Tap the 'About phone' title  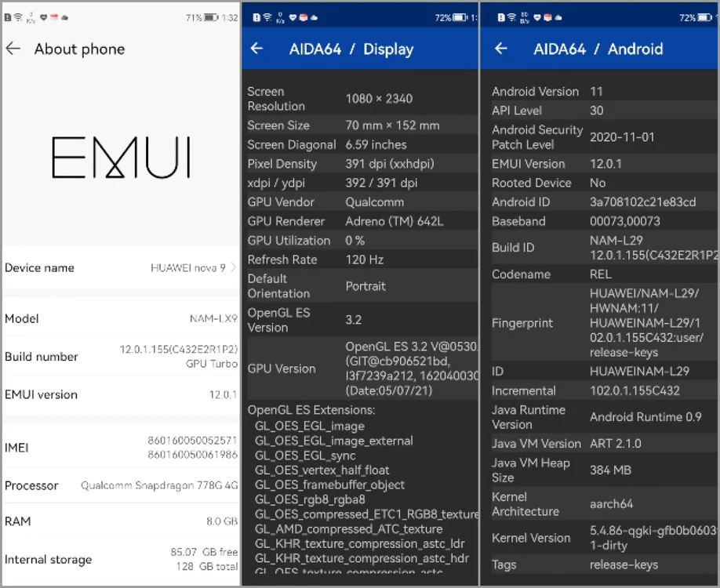(79, 49)
